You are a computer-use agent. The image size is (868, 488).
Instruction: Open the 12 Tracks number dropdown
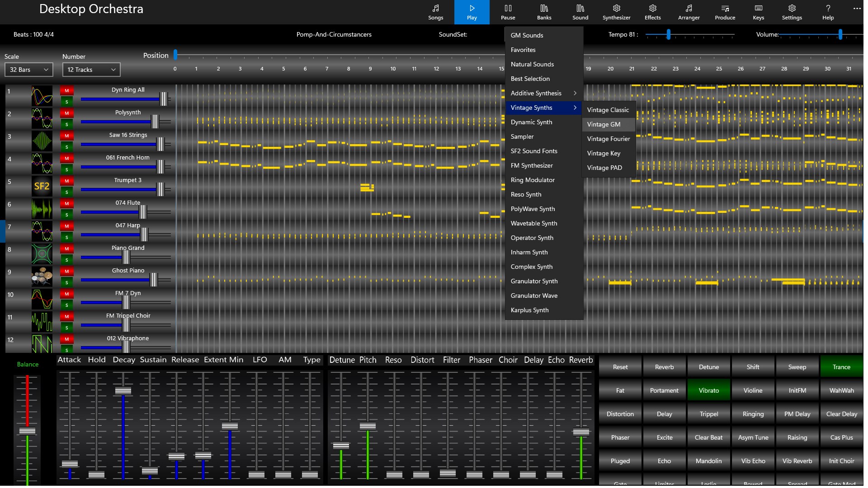pyautogui.click(x=91, y=70)
